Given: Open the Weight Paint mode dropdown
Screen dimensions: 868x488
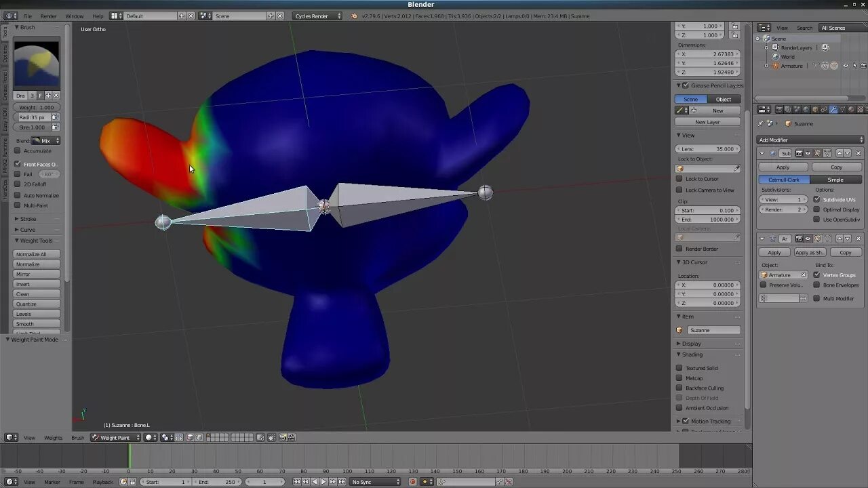Looking at the screenshot, I should [x=116, y=438].
